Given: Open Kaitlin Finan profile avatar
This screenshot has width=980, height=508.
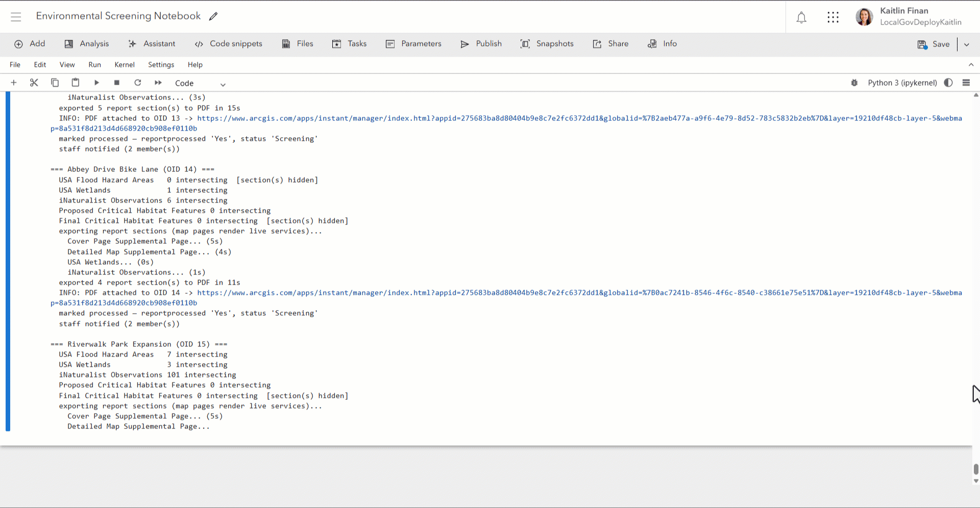Looking at the screenshot, I should 864,17.
